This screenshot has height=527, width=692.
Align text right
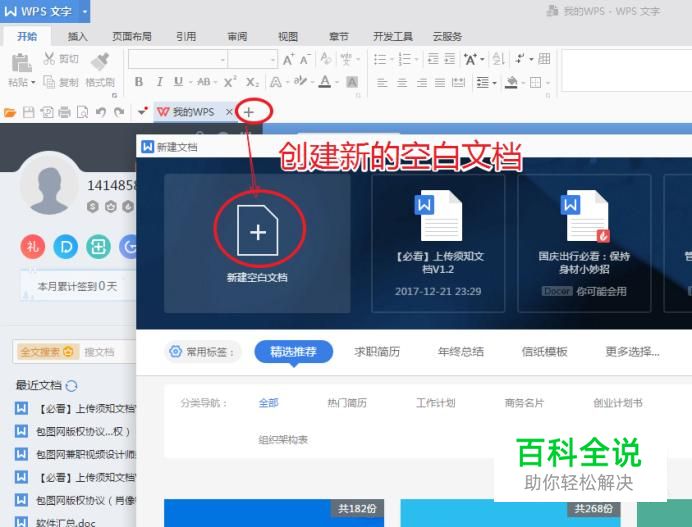(421, 82)
